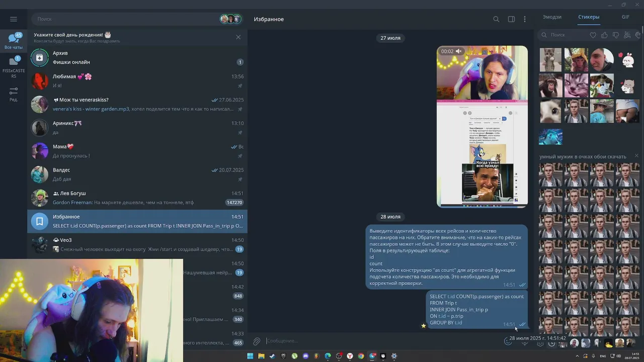Image resolution: width=644 pixels, height=362 pixels.
Task: Open the Архив archive avatar
Action: click(x=40, y=57)
